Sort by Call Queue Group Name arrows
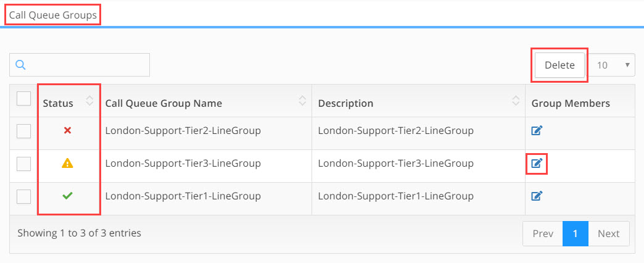The height and width of the screenshot is (263, 644). point(302,101)
